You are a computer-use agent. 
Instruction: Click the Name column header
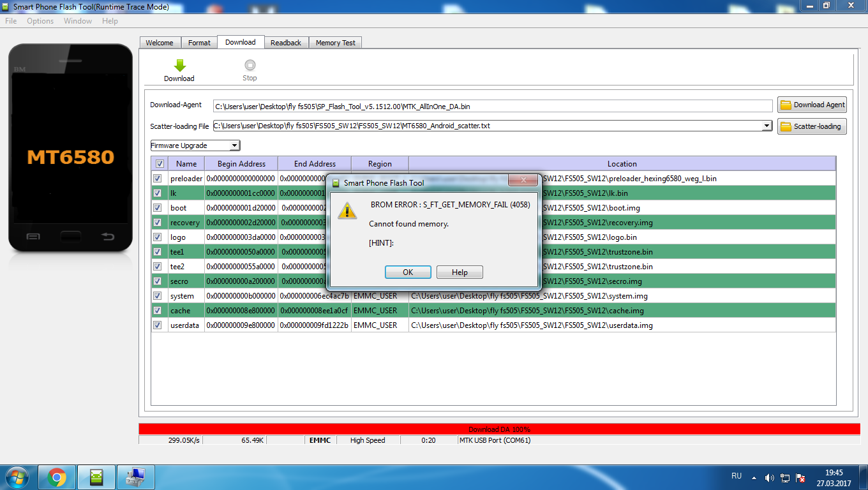click(186, 164)
